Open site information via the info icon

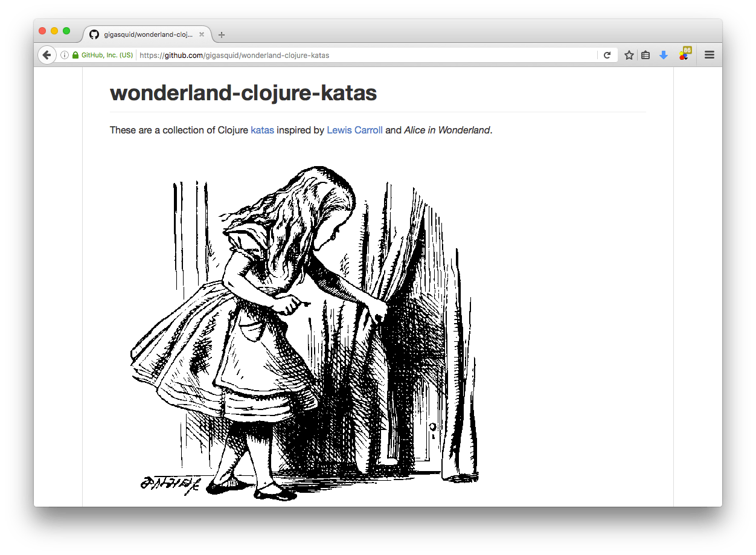click(65, 55)
